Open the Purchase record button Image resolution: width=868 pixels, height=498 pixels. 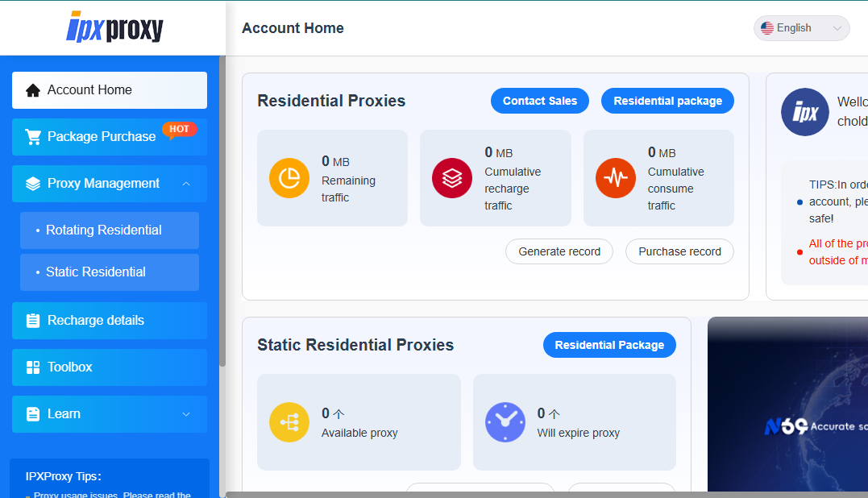coord(679,251)
